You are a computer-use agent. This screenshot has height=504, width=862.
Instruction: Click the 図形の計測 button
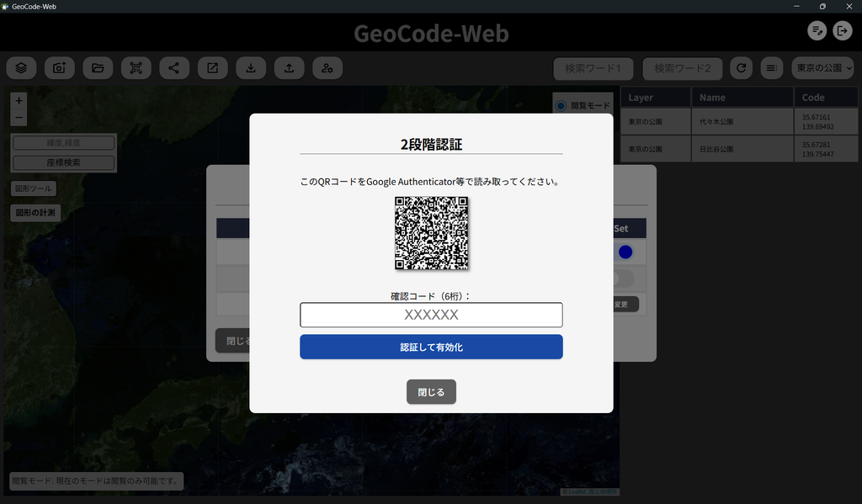pos(35,213)
